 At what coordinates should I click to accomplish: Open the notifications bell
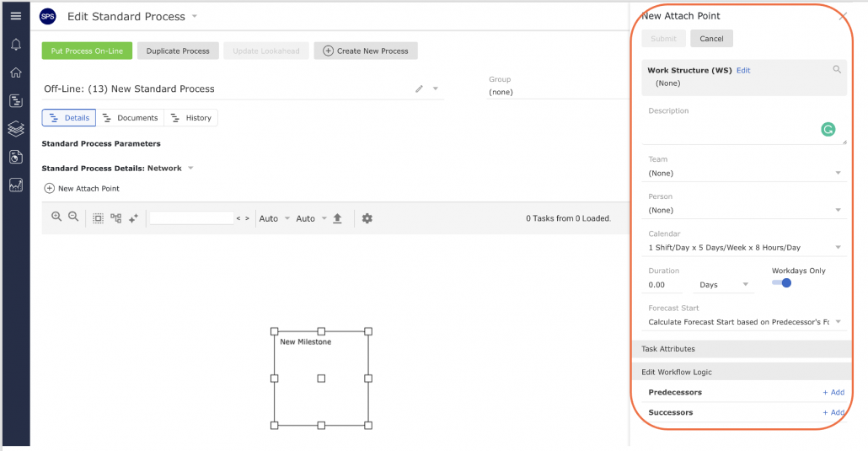16,45
